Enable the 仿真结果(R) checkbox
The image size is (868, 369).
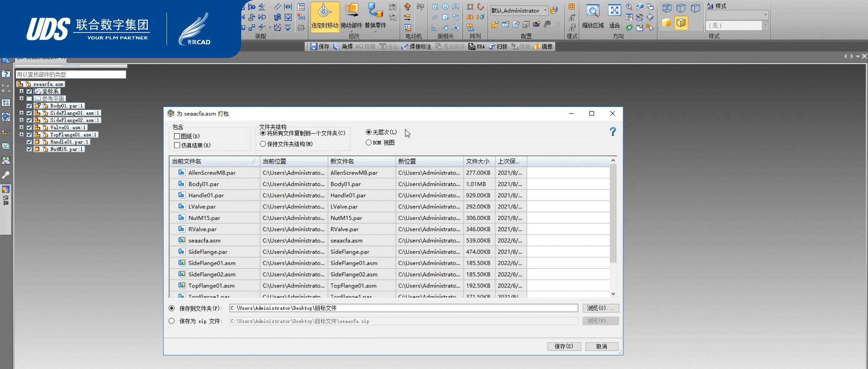point(177,145)
